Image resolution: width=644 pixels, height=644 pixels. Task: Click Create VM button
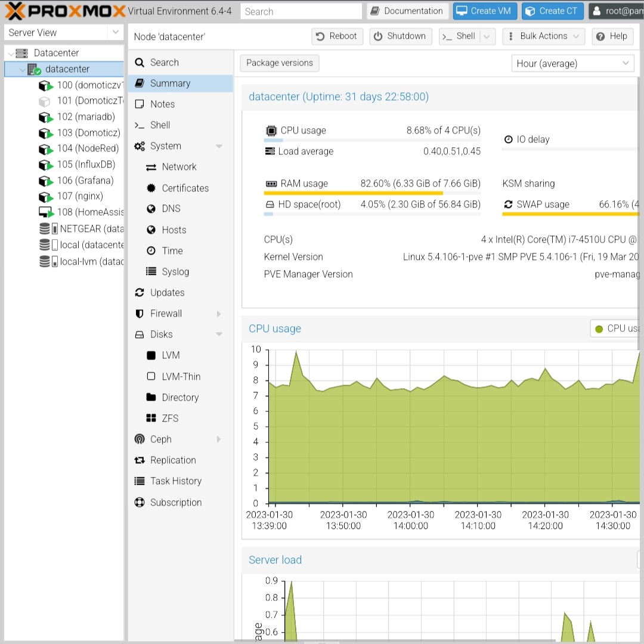[485, 11]
